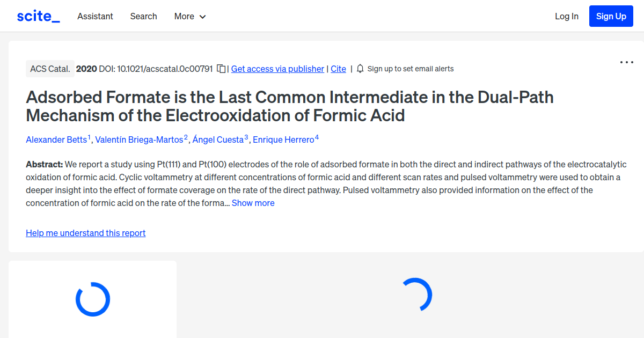Click the scite_ logo
The image size is (644, 338).
click(38, 16)
